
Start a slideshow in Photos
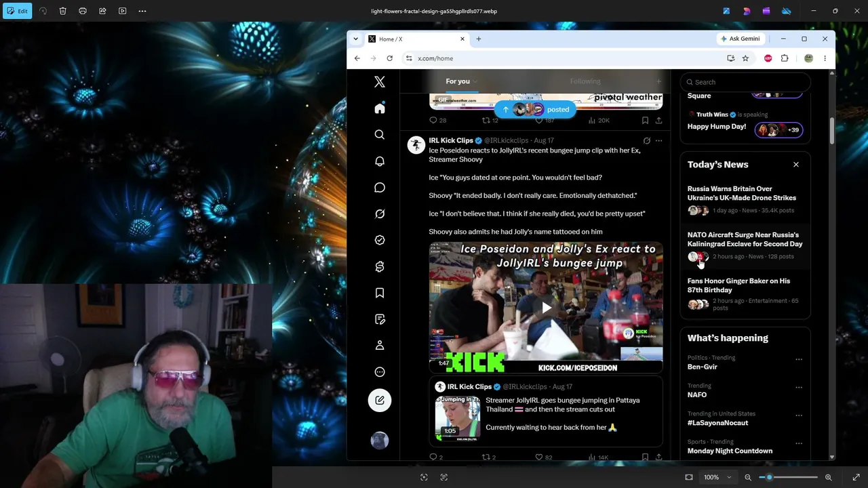pyautogui.click(x=122, y=11)
